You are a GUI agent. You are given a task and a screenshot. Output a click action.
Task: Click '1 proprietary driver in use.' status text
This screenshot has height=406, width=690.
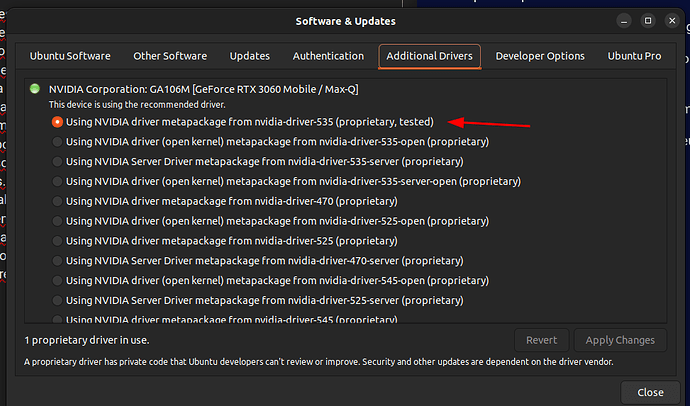[x=87, y=340]
